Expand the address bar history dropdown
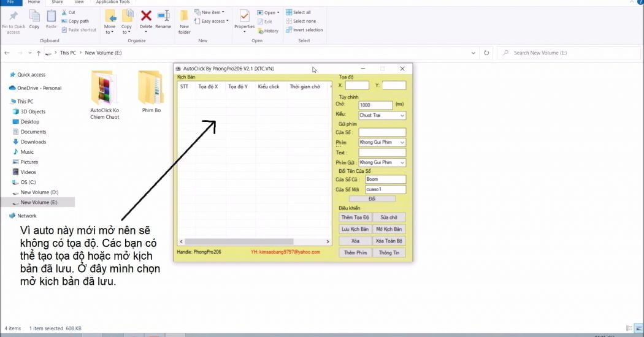Image resolution: width=644 pixels, height=337 pixels. 473,53
